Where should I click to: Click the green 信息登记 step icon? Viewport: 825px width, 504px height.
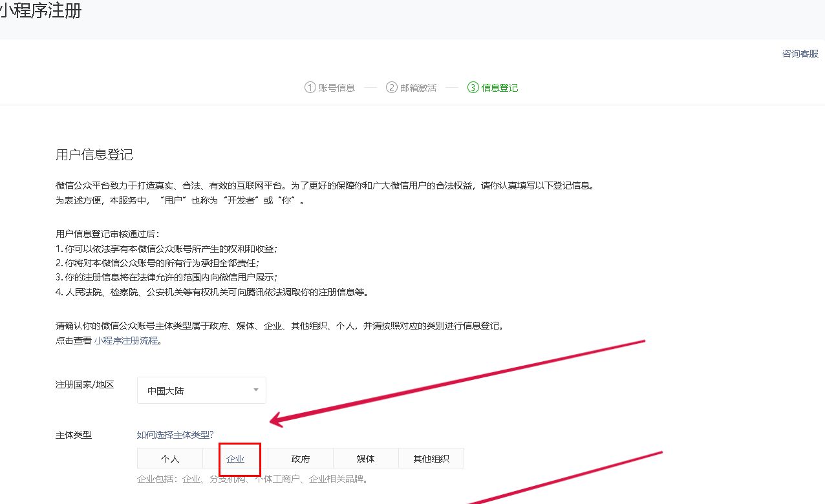pyautogui.click(x=473, y=87)
